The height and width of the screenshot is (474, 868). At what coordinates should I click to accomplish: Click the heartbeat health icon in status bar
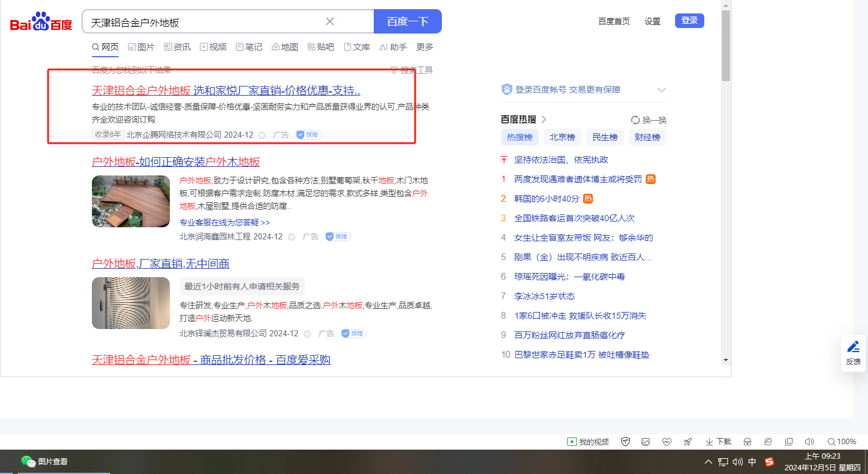click(667, 442)
